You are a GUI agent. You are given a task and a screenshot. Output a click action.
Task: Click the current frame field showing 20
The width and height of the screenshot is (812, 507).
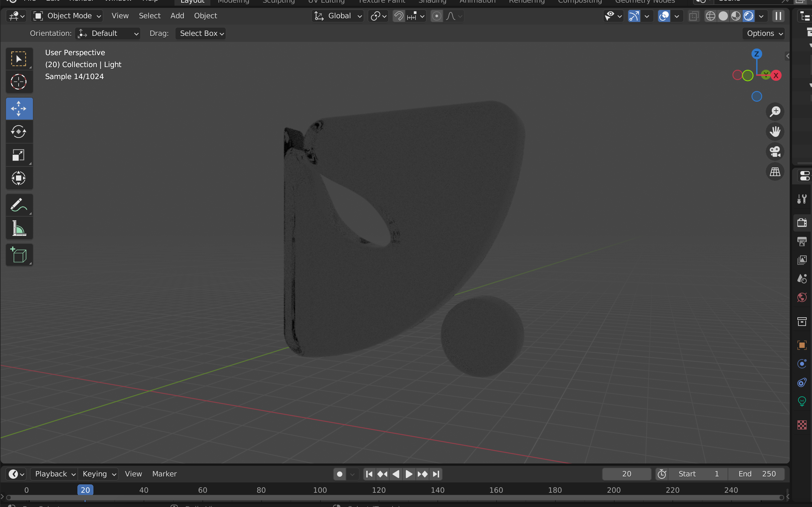(626, 474)
